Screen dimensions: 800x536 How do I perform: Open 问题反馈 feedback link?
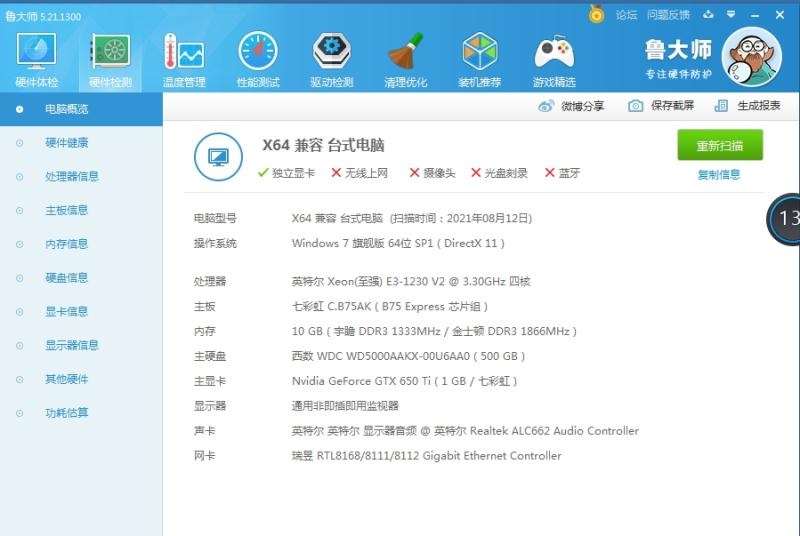click(x=668, y=15)
